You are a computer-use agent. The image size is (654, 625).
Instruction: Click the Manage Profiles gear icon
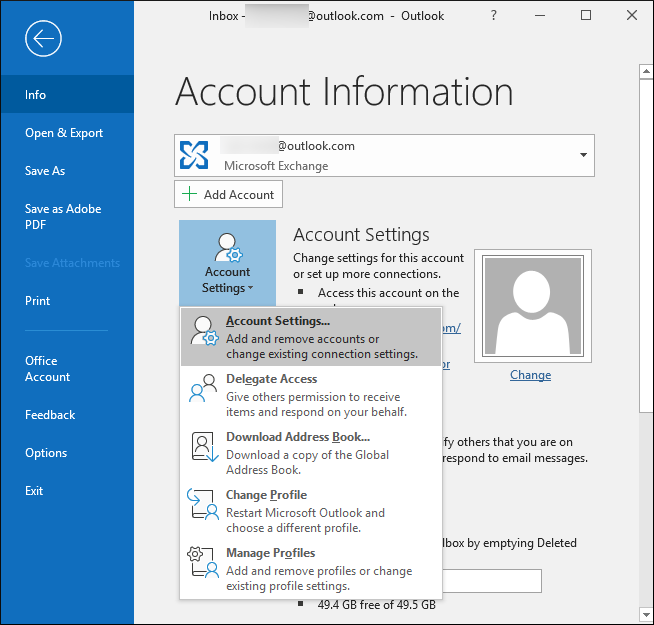tap(203, 562)
